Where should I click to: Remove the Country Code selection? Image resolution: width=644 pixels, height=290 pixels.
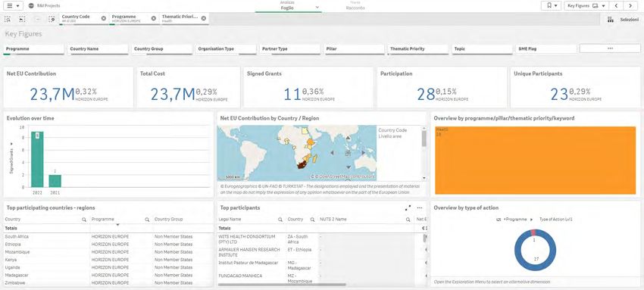[x=104, y=18]
